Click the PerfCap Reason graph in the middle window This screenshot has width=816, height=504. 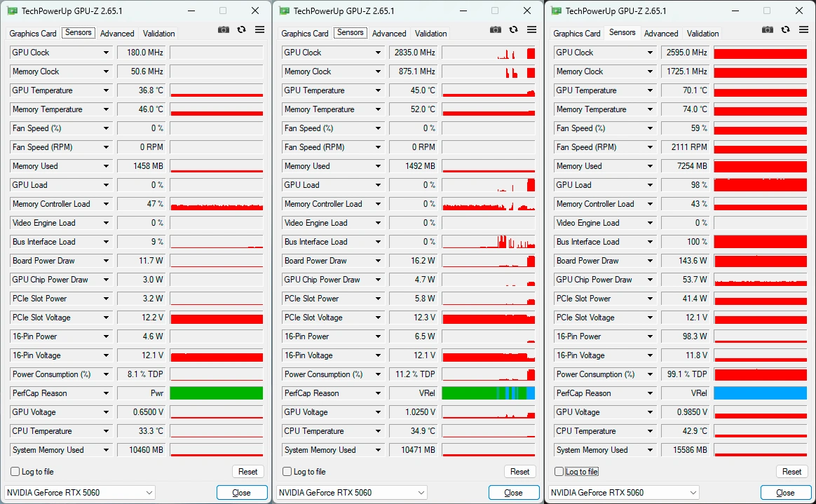click(488, 394)
